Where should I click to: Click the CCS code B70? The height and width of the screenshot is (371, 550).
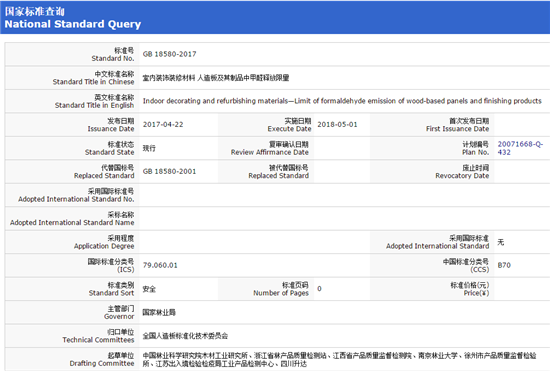point(504,265)
